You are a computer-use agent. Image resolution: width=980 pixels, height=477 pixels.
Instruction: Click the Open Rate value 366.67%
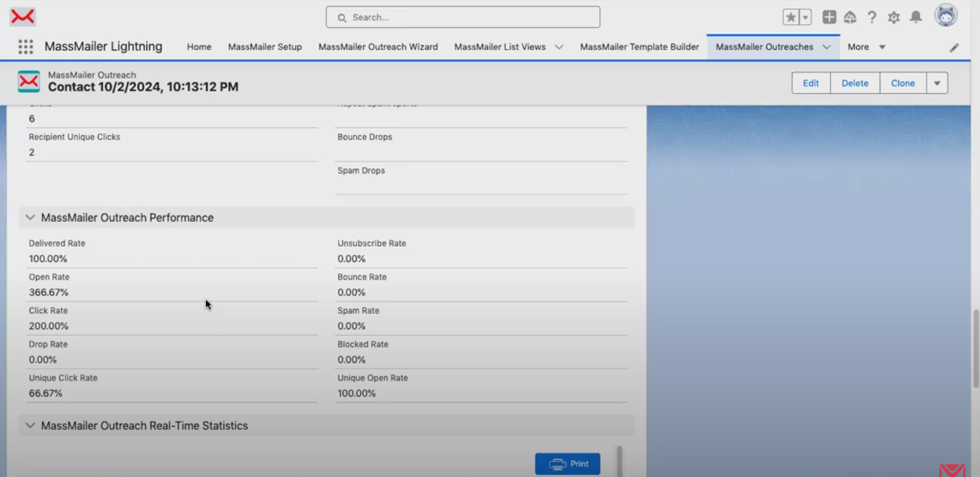tap(49, 292)
